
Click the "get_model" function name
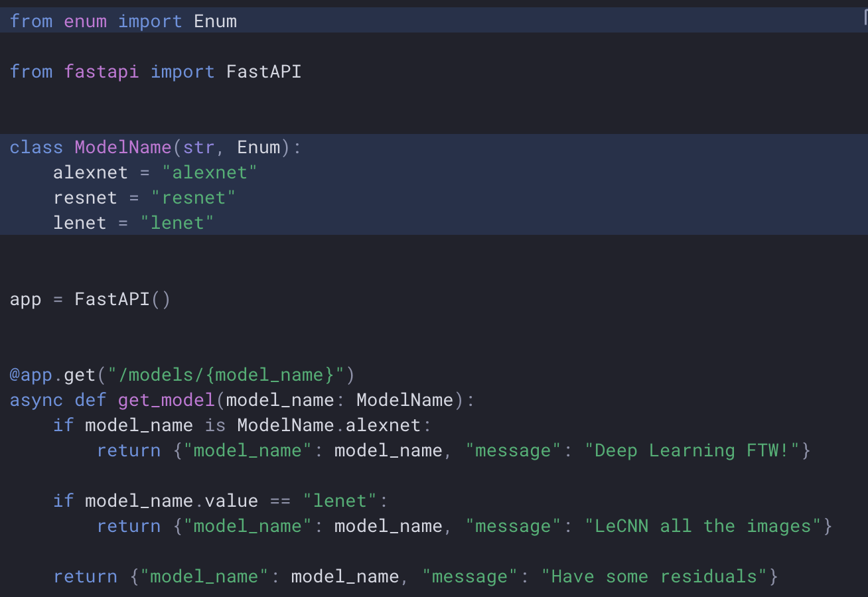tap(167, 400)
